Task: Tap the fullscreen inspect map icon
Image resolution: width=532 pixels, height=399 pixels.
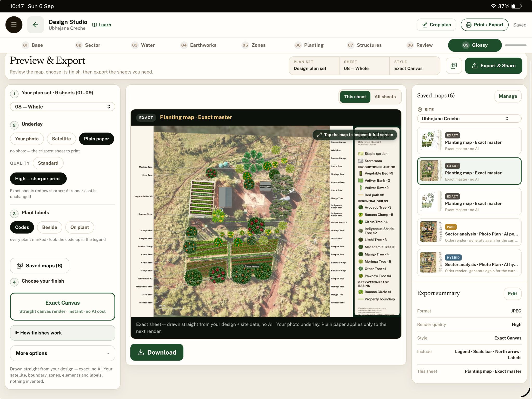Action: click(x=319, y=135)
